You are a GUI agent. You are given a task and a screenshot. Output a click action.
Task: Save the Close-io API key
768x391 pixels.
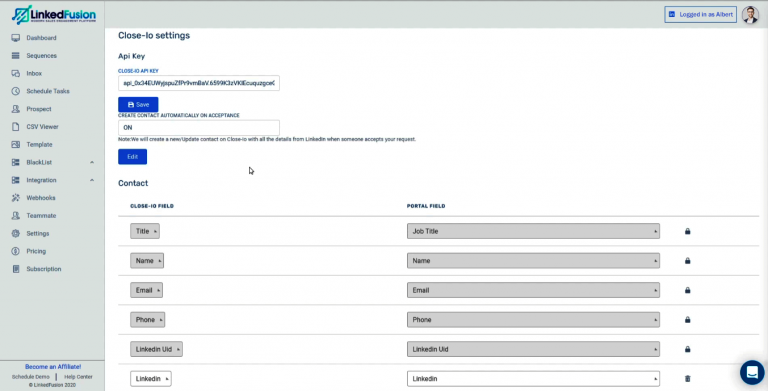[138, 104]
